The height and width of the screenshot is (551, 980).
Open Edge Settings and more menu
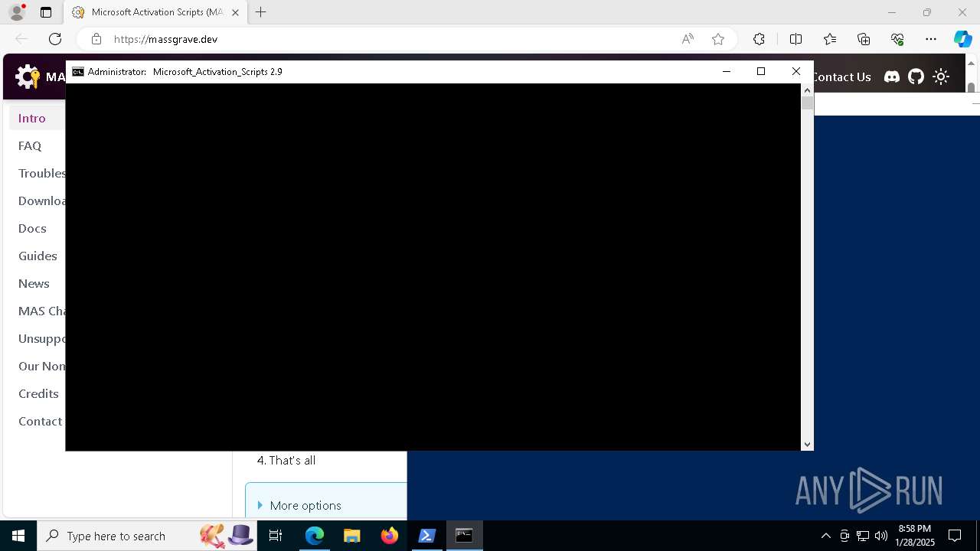tap(931, 39)
